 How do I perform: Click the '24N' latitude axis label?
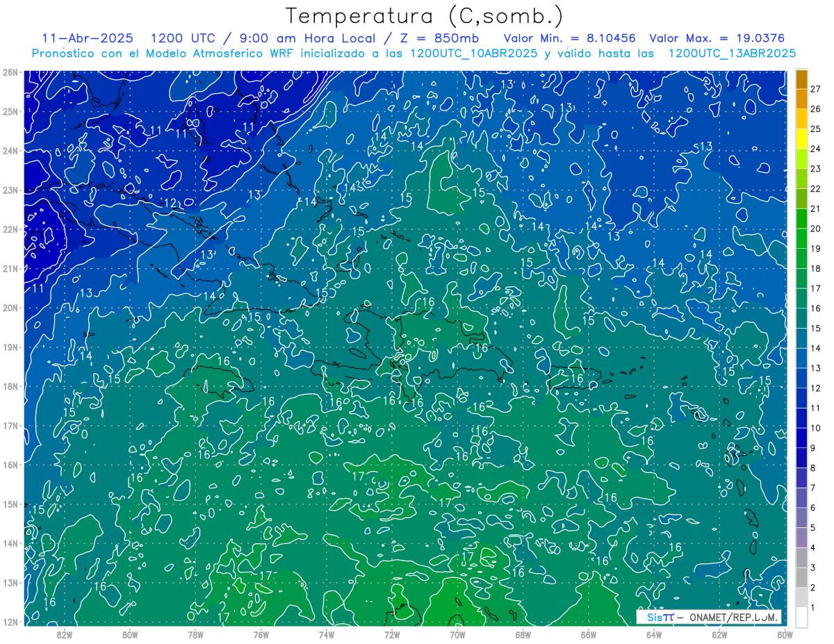click(x=9, y=151)
